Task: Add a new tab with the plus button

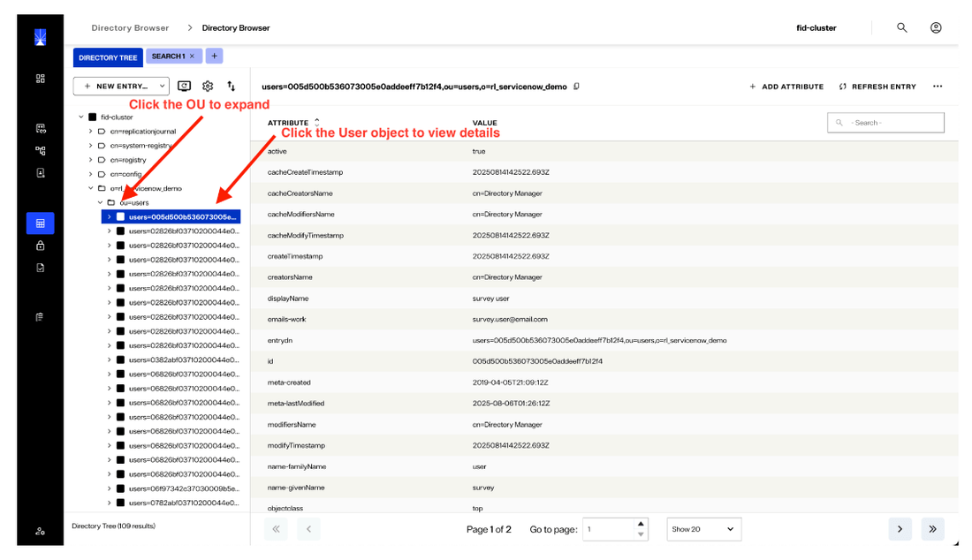Action: 214,57
